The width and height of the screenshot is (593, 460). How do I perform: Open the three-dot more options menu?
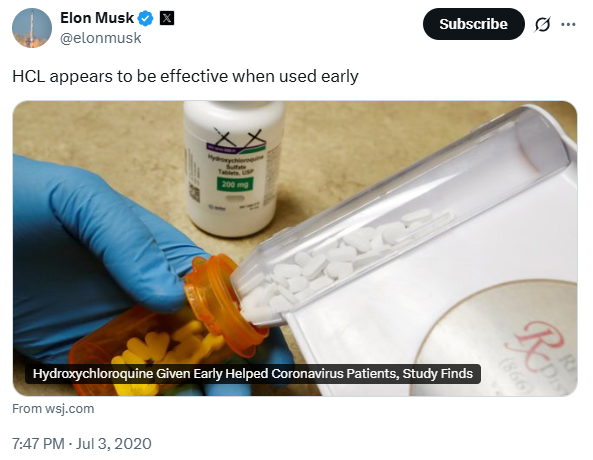[568, 24]
